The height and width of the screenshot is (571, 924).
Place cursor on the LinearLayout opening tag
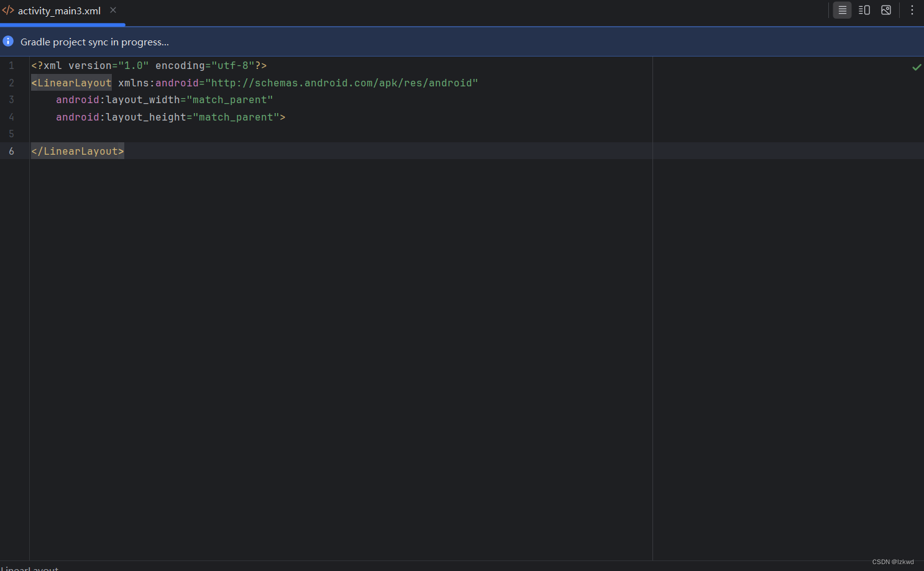point(71,83)
